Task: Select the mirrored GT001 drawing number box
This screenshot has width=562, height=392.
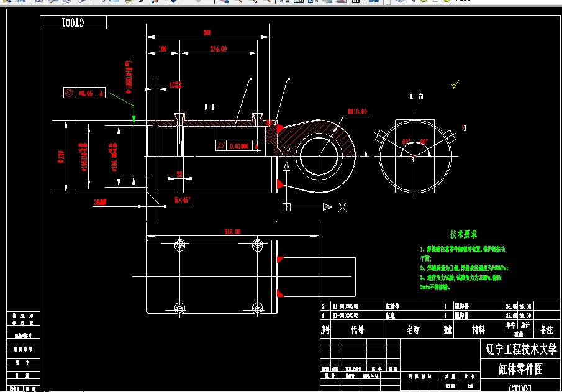Action: [x=73, y=22]
